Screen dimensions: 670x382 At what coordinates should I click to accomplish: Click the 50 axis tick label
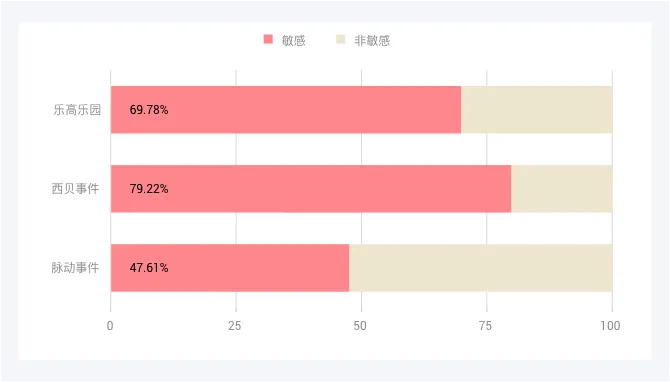(x=360, y=326)
